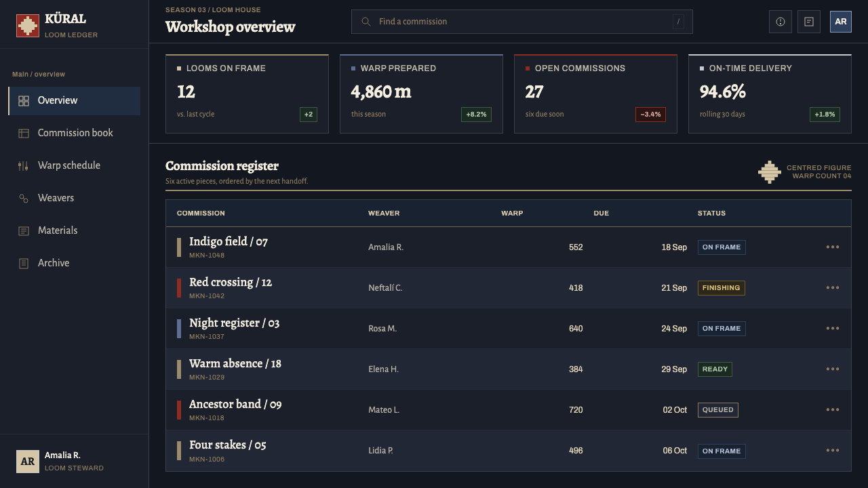Open Materials from the sidebar
The image size is (868, 488).
point(75,231)
